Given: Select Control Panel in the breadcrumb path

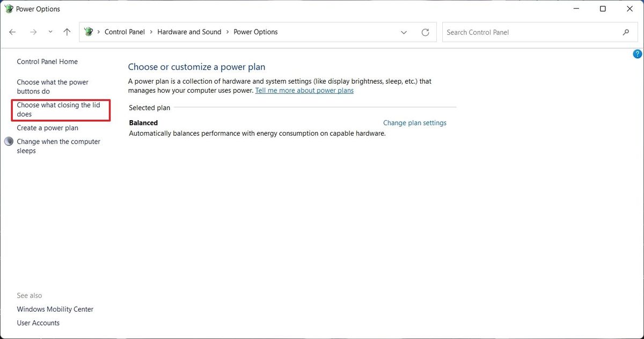Looking at the screenshot, I should [125, 32].
